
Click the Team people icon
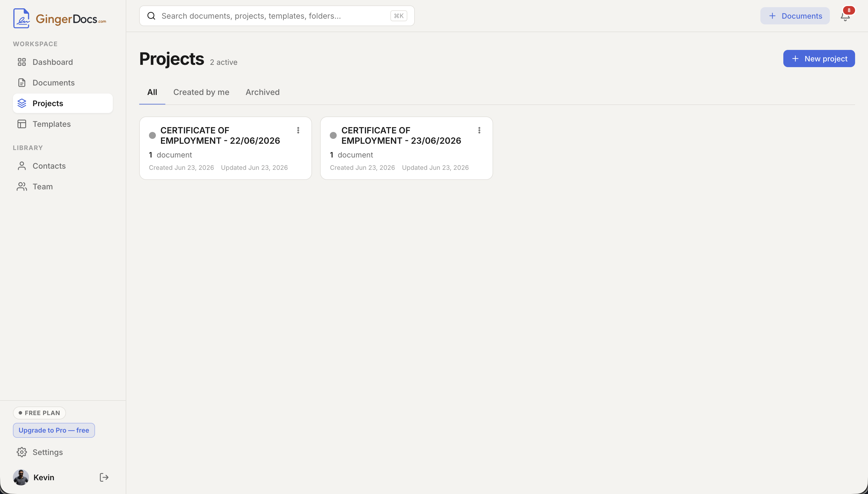pyautogui.click(x=22, y=186)
